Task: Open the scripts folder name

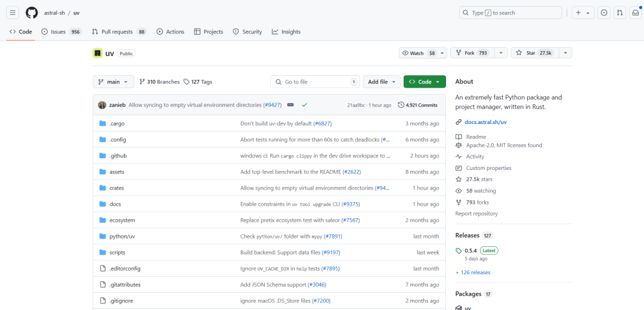Action: 117,253
